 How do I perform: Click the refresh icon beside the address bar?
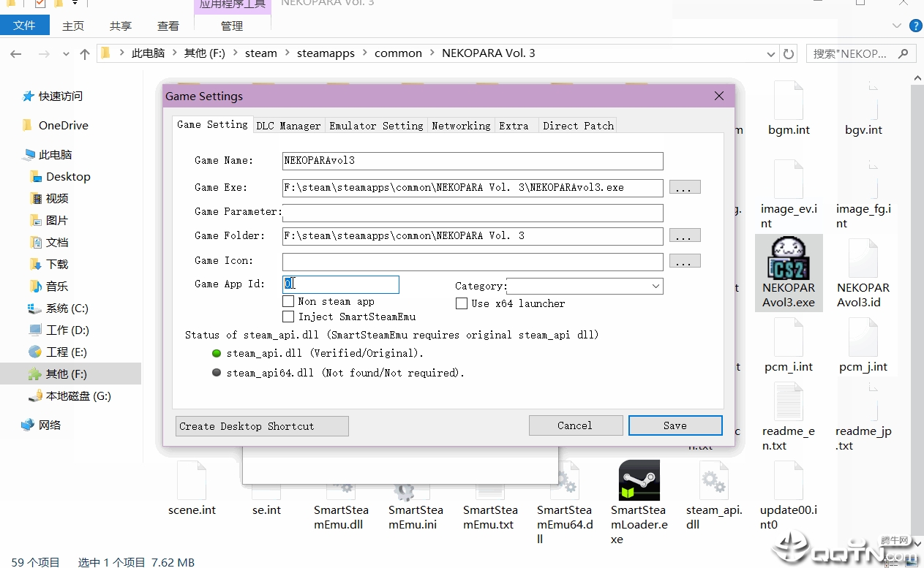point(789,53)
